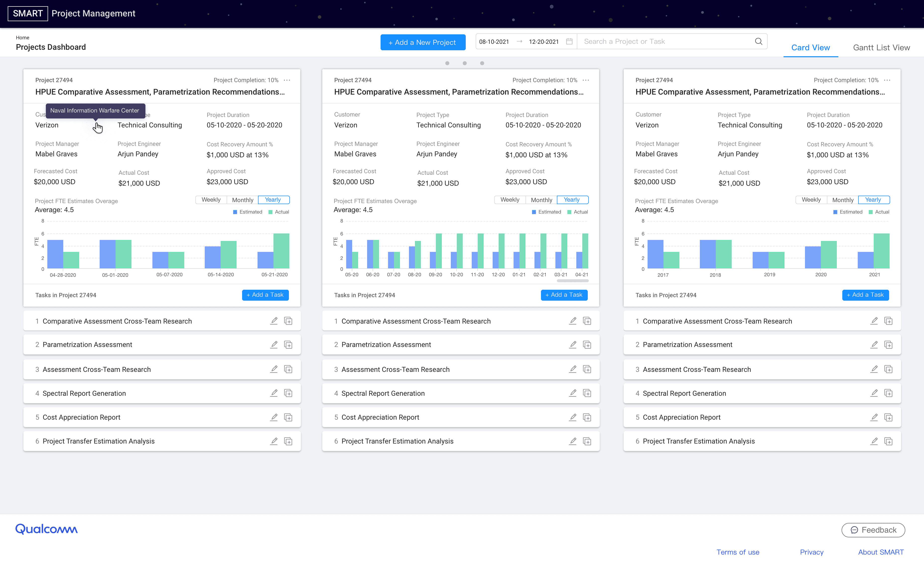The image size is (924, 564).
Task: Duplicate Assessment Cross-Team Research in middle card
Action: tap(587, 369)
